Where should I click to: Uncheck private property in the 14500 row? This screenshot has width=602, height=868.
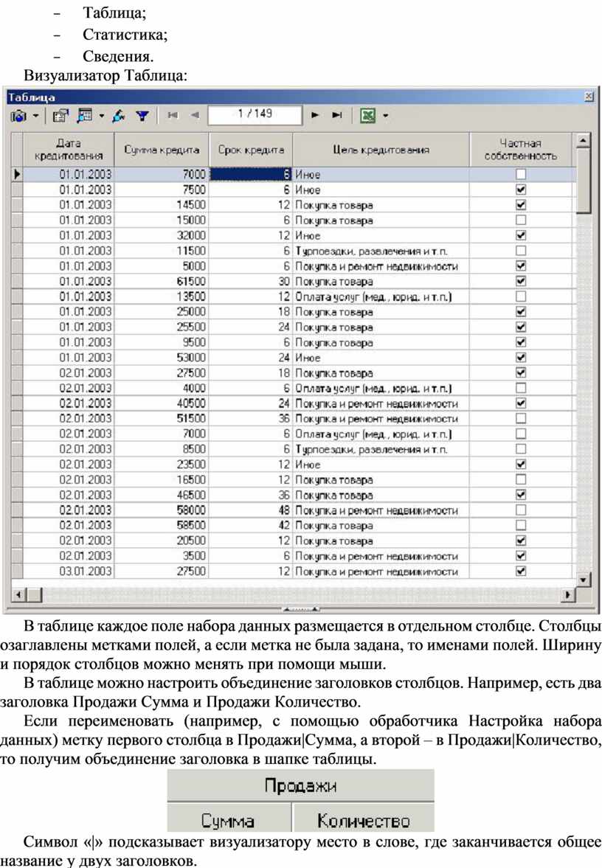click(x=521, y=205)
